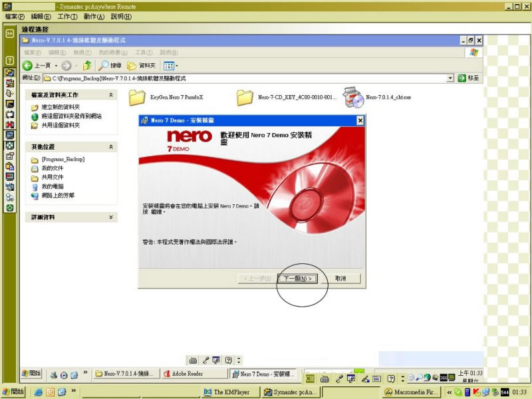Collapse the 其他位置 panel
The width and height of the screenshot is (532, 399).
111,147
